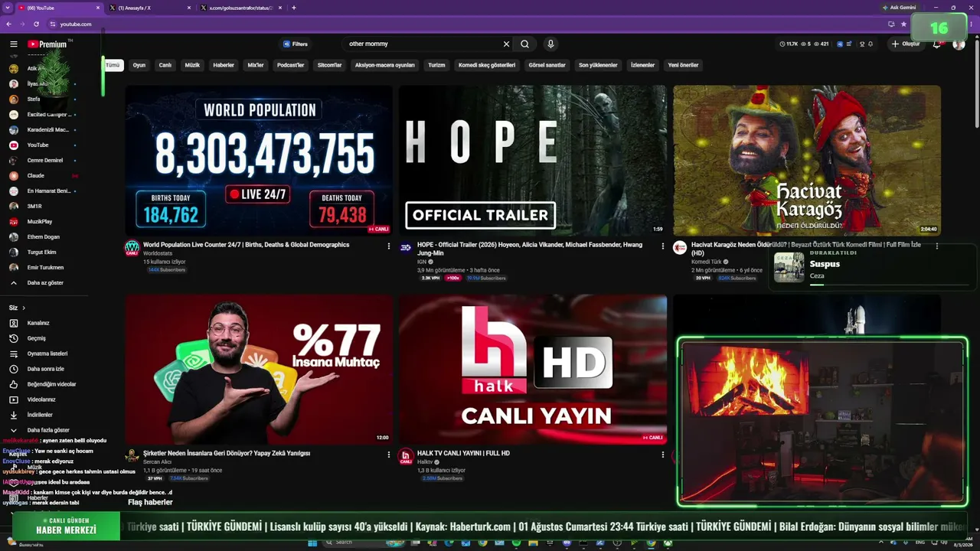Image resolution: width=980 pixels, height=551 pixels.
Task: Select the Turizm filter chip
Action: (x=436, y=65)
